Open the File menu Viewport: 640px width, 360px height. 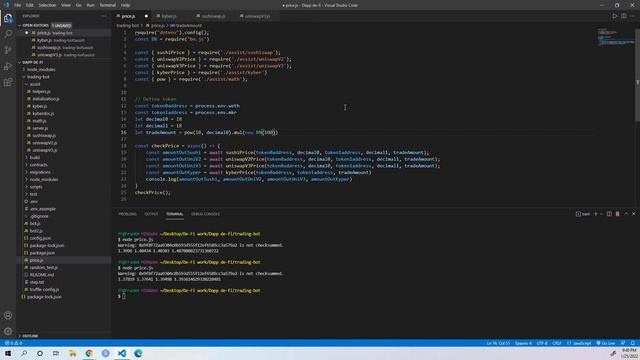point(18,5)
